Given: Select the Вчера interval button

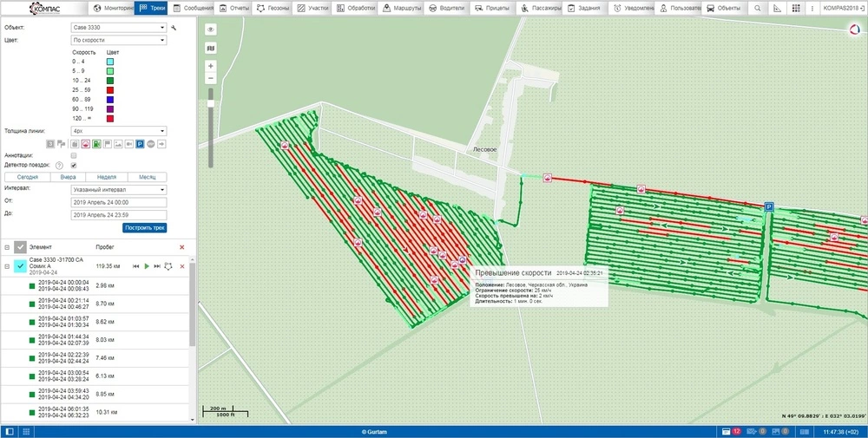Looking at the screenshot, I should (68, 177).
